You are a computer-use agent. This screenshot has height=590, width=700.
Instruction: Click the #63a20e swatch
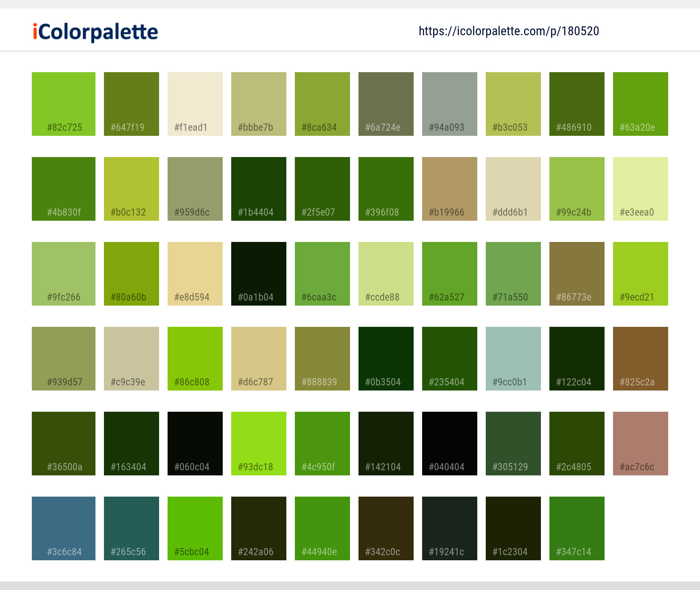coord(641,104)
